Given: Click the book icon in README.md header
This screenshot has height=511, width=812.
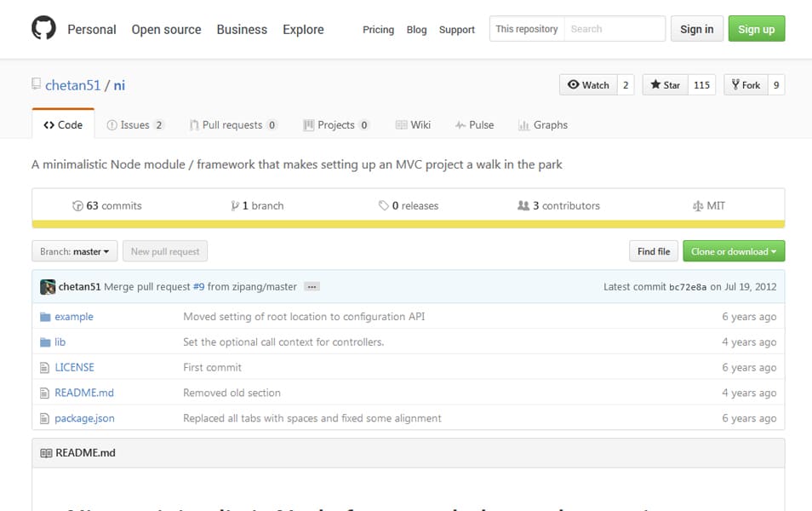Looking at the screenshot, I should [x=46, y=453].
